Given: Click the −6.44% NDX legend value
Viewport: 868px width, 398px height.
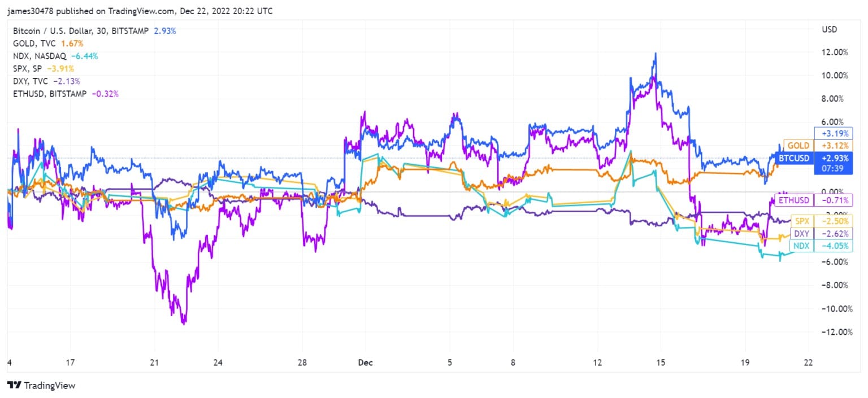Looking at the screenshot, I should (84, 56).
